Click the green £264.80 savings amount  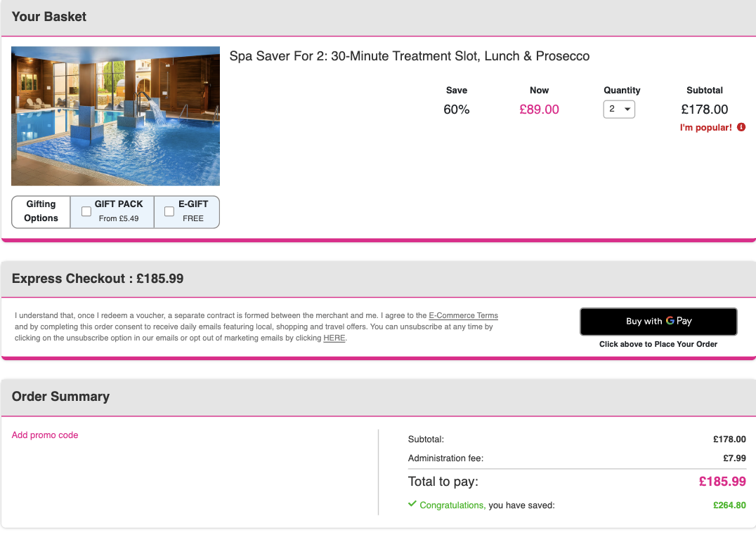(729, 505)
